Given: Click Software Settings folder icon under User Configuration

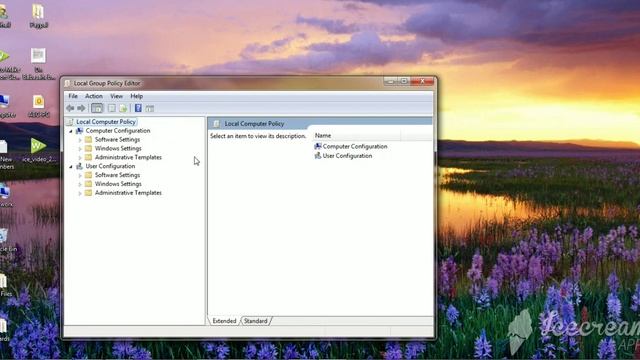Looking at the screenshot, I should (88, 175).
